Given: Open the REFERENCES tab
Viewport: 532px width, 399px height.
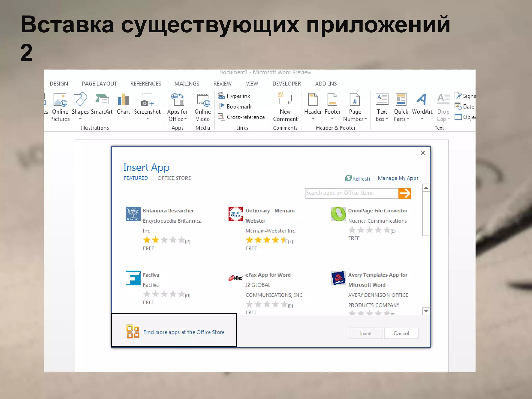Looking at the screenshot, I should point(146,84).
